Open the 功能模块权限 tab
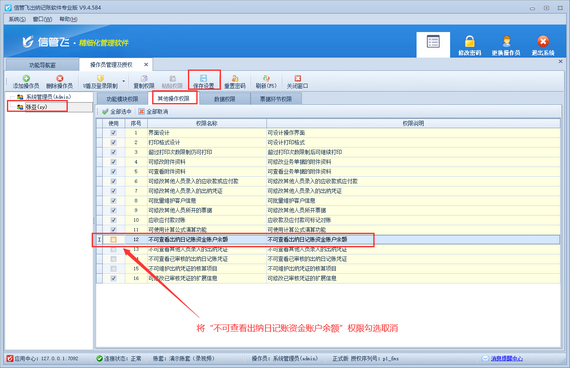 point(122,99)
